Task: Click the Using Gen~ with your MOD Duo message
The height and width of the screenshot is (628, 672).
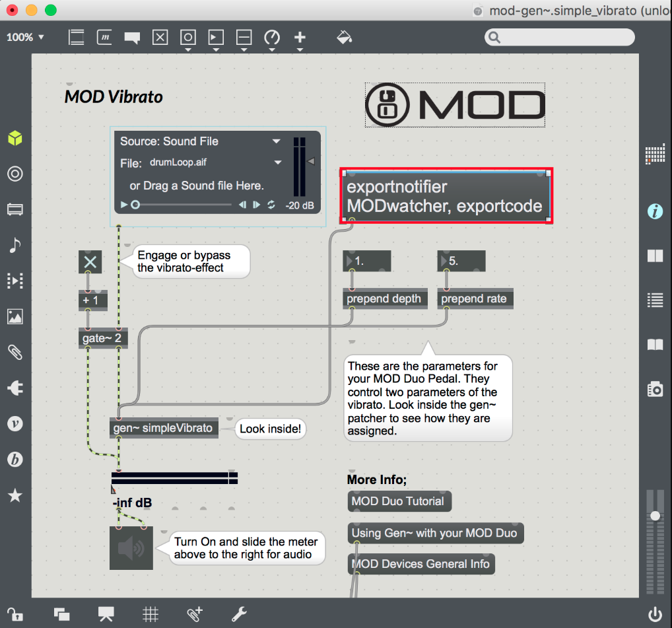Action: pyautogui.click(x=434, y=533)
